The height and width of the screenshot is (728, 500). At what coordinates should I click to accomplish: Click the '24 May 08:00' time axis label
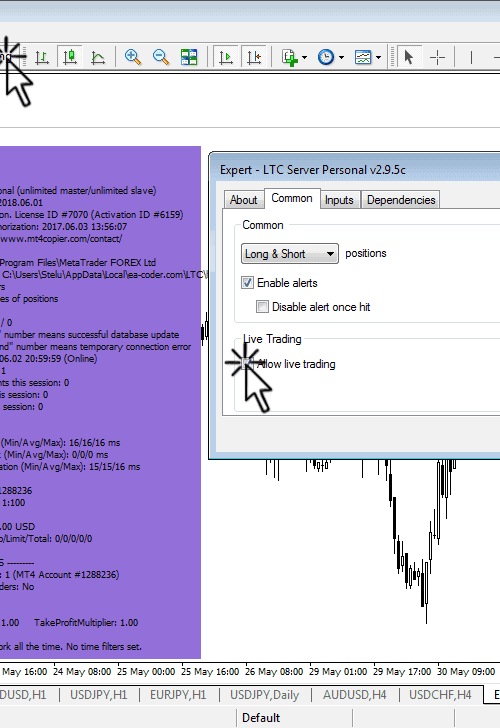[x=82, y=672]
